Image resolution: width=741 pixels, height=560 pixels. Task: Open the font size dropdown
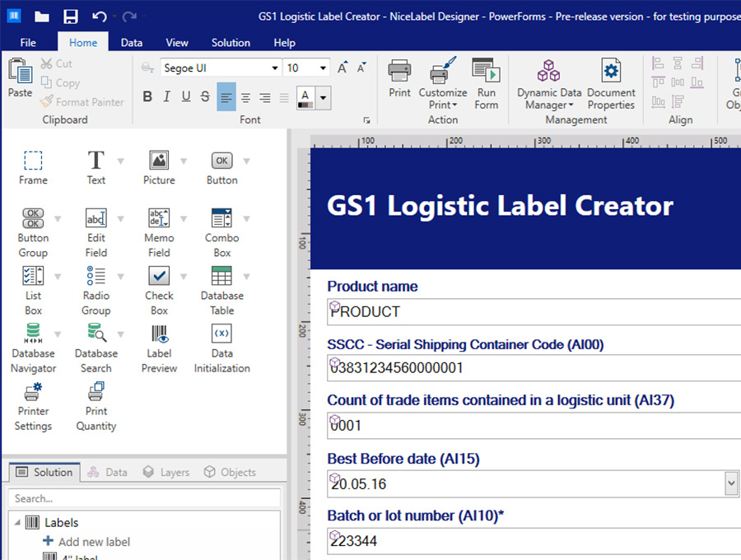click(x=323, y=68)
